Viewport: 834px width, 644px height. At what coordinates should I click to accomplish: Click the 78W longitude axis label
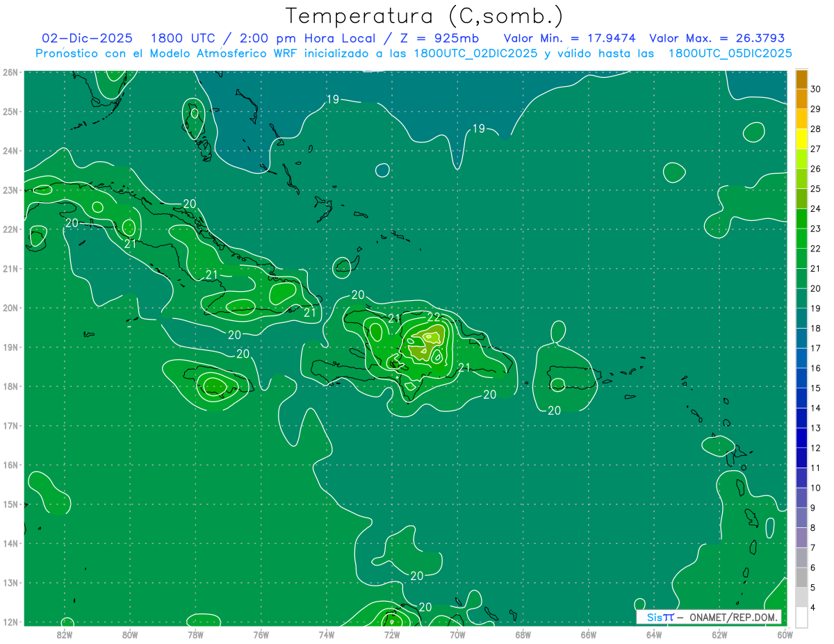pyautogui.click(x=195, y=634)
